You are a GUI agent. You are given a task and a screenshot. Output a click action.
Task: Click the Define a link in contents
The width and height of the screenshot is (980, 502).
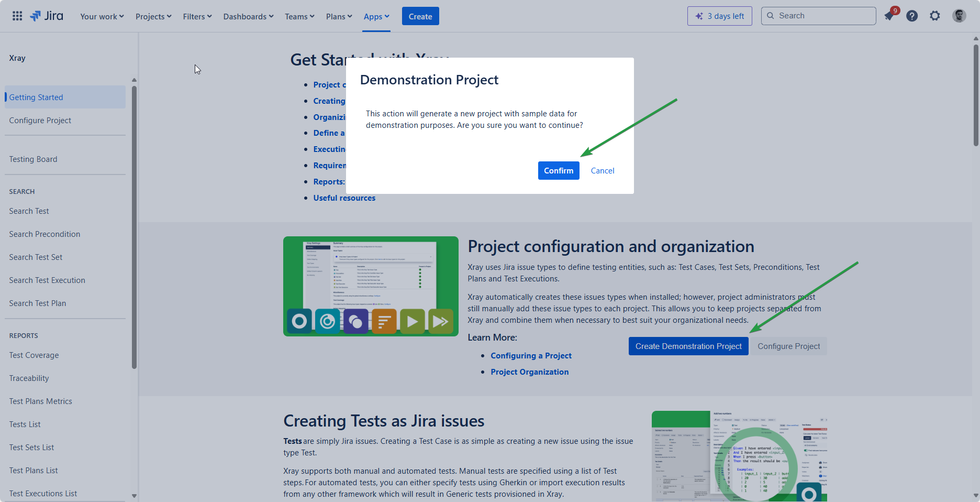pos(329,133)
